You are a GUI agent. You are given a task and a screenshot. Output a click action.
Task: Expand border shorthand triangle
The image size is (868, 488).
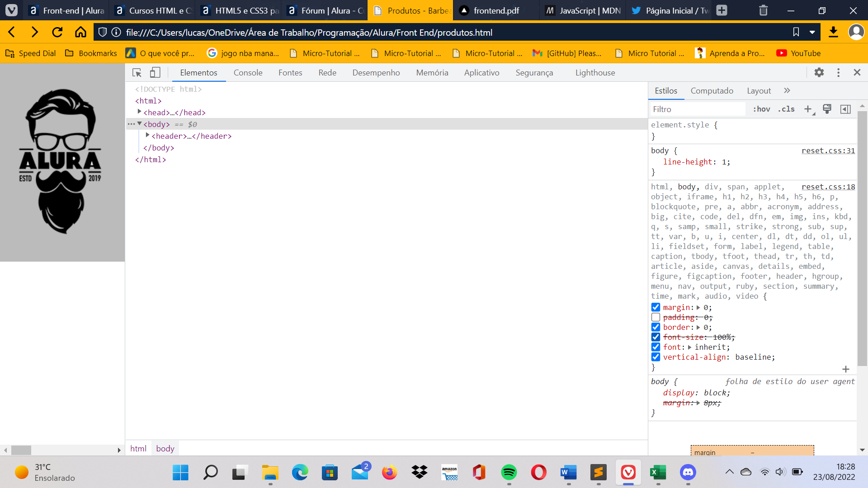click(x=698, y=328)
